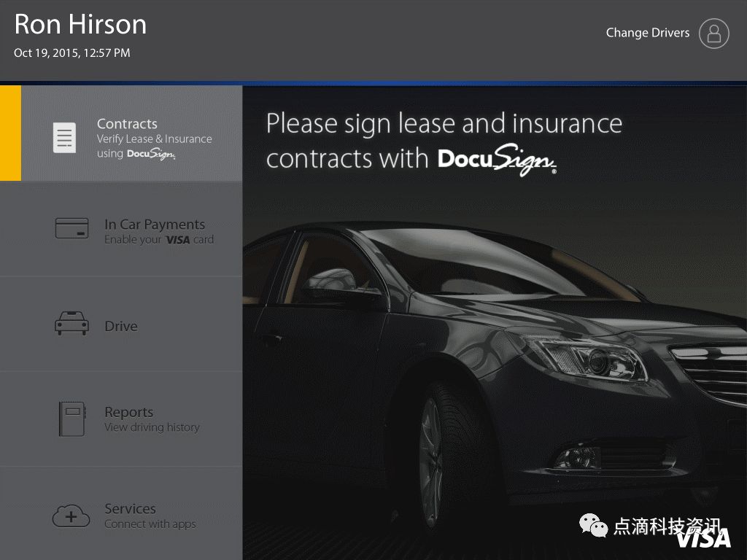Click the yellow active-tab indicator bar
This screenshot has height=560, width=747.
[x=10, y=133]
